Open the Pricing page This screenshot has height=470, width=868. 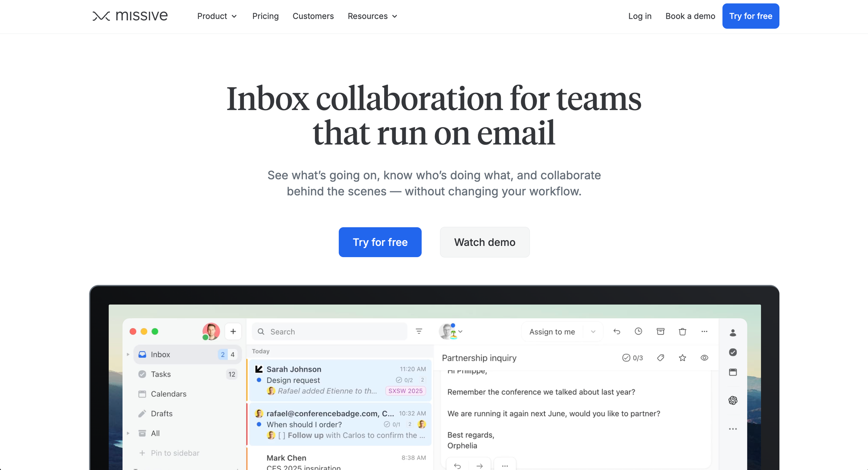click(265, 16)
